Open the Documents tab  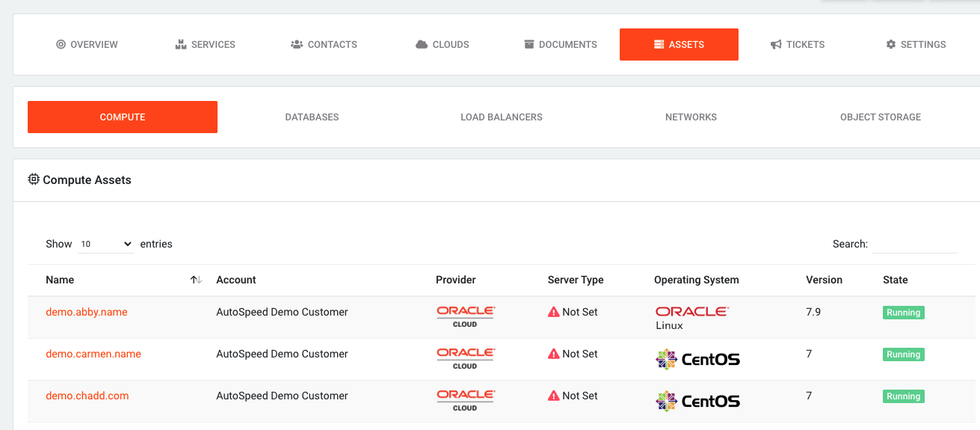(561, 44)
